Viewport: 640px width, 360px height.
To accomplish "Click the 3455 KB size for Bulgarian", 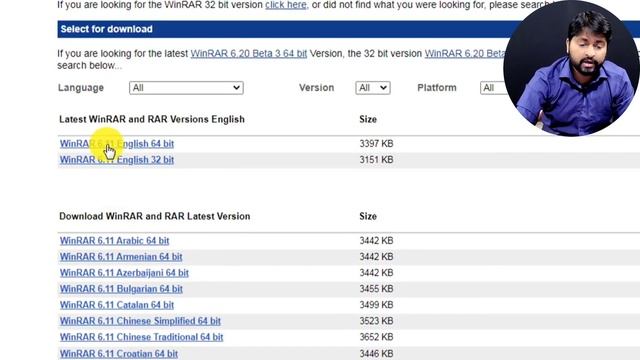I will (376, 289).
